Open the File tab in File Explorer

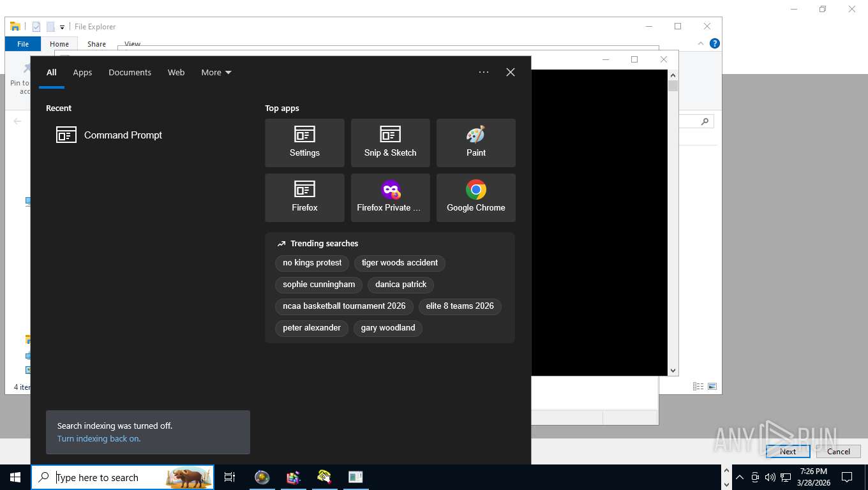click(23, 44)
